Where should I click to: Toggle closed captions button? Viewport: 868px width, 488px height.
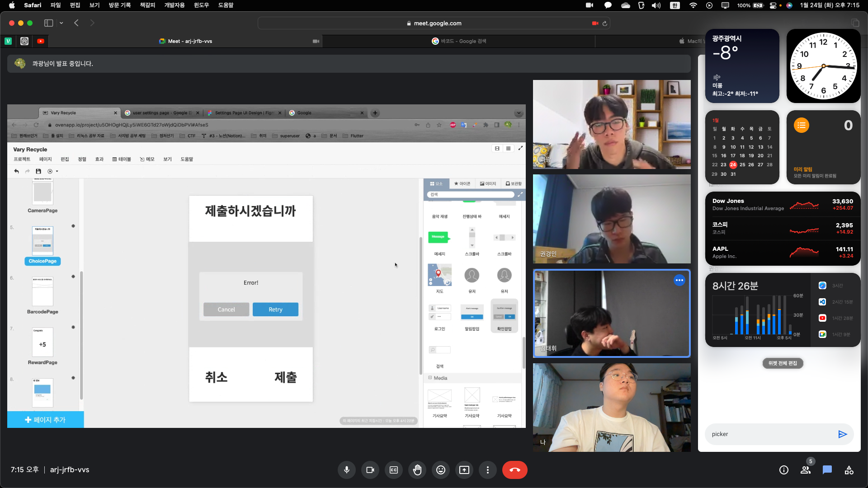pos(394,470)
